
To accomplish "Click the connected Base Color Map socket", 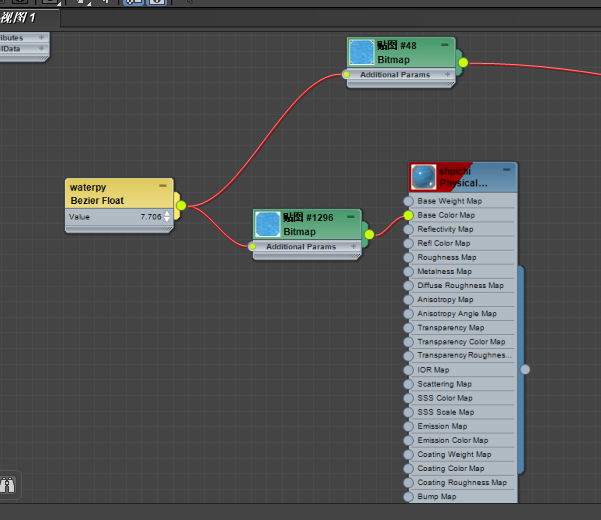I will click(x=409, y=215).
